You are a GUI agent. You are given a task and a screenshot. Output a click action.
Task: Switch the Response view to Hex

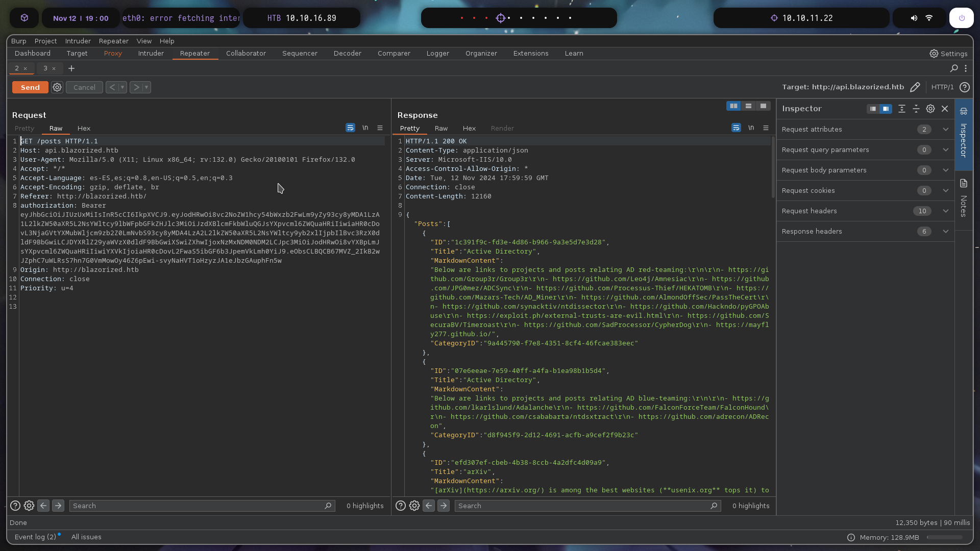(x=469, y=128)
